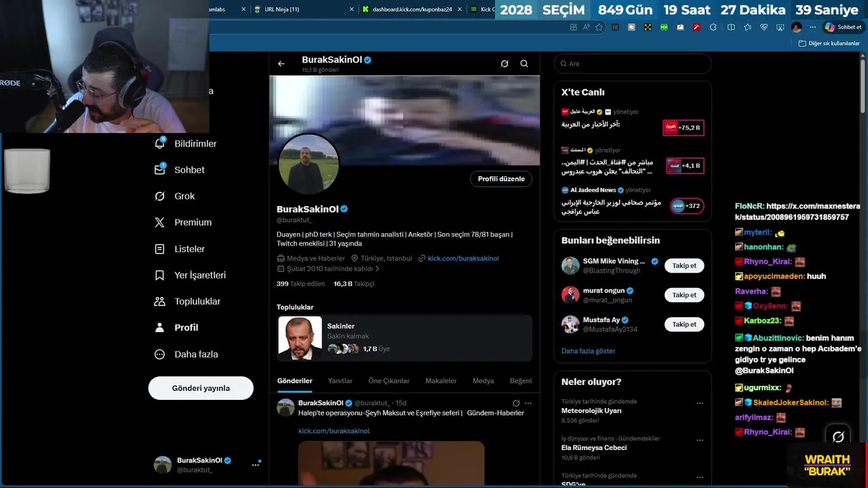Go back with the profile header arrow
The height and width of the screenshot is (488, 868).
(281, 64)
